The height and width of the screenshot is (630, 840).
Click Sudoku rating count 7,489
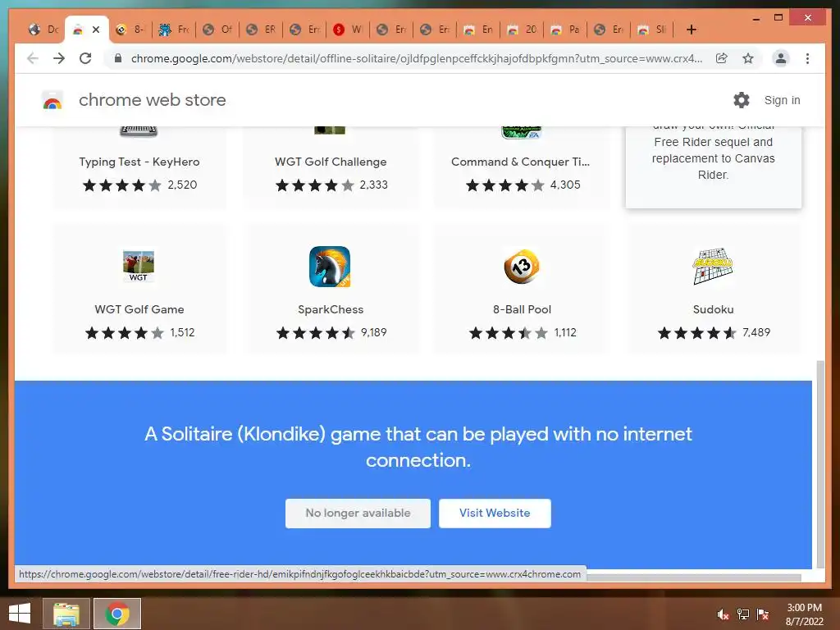tap(756, 333)
